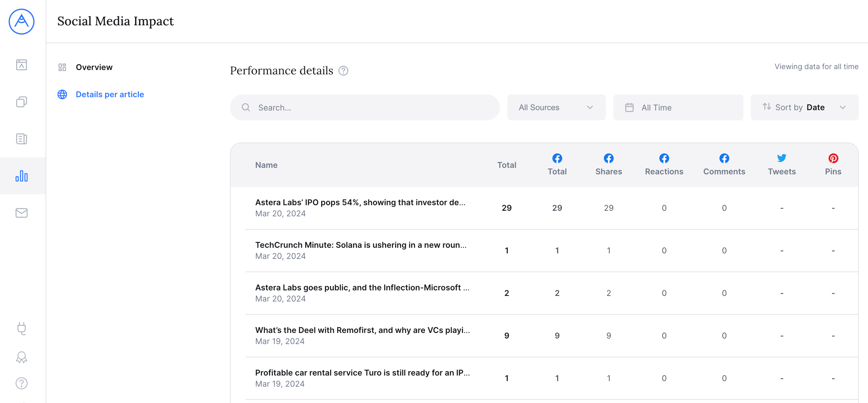Screen dimensions: 868x403
Task: Open the Sort by Date dropdown
Action: coord(804,107)
